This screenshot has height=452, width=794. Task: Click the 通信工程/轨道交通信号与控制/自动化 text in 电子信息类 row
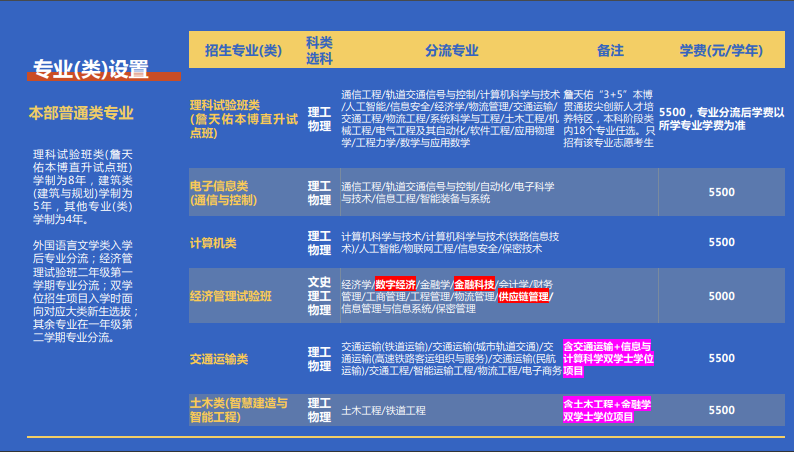[448, 192]
